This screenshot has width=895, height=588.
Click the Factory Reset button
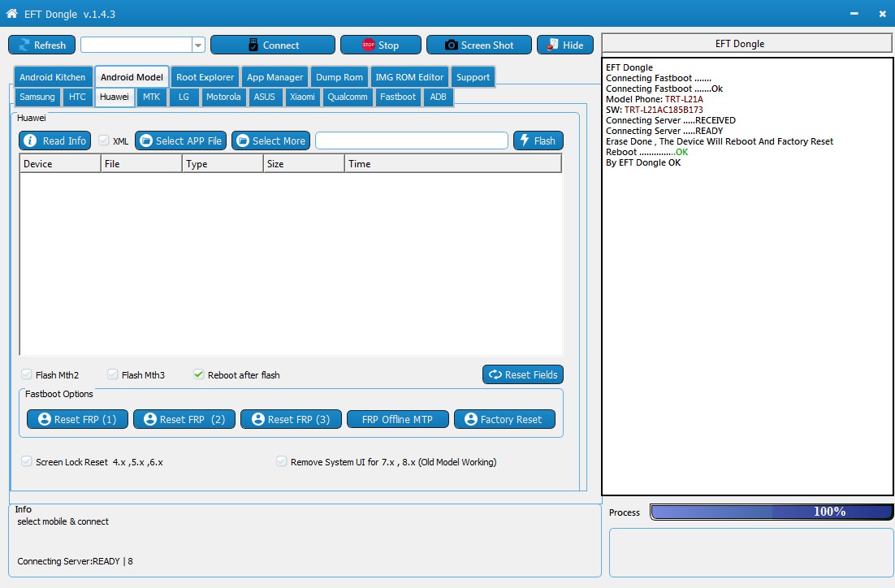504,419
